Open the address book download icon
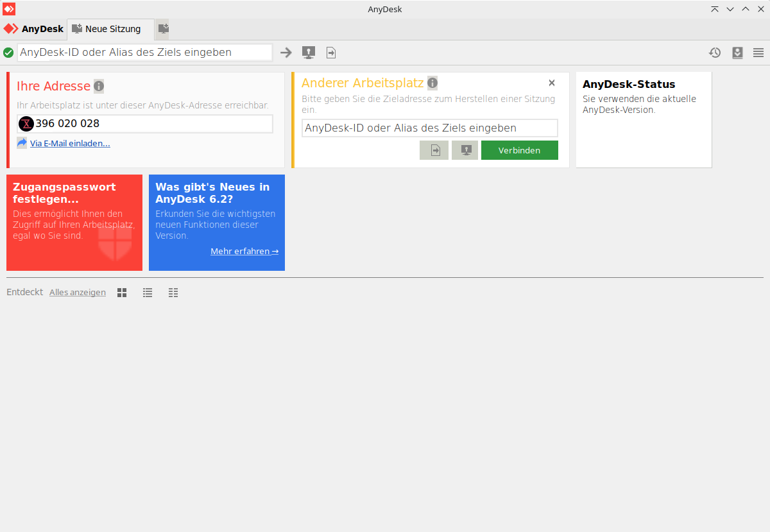 (737, 53)
